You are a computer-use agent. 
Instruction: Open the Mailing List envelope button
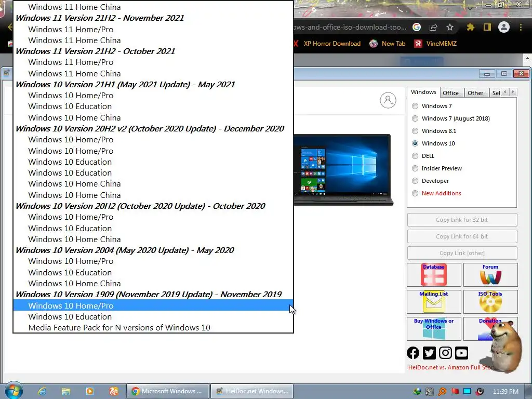[x=434, y=302]
